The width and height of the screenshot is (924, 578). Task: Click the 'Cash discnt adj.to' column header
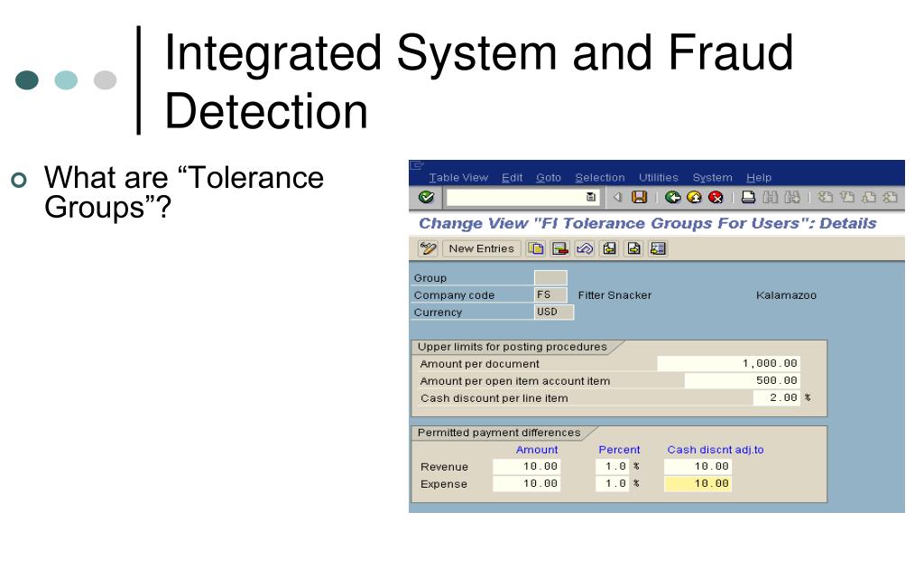(716, 450)
